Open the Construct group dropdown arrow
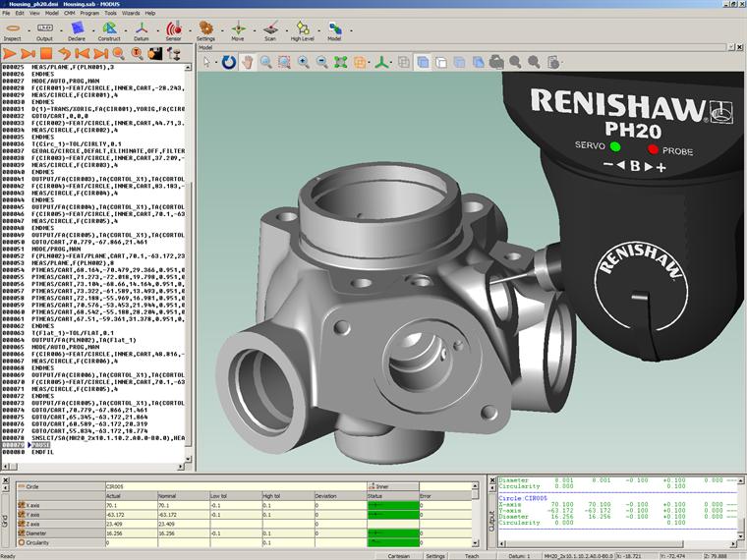 point(126,30)
